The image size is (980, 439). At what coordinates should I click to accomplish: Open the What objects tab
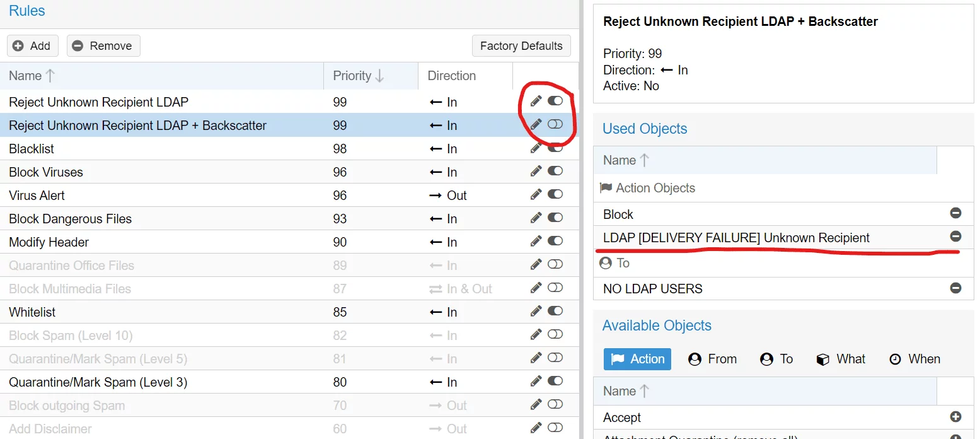(x=841, y=359)
